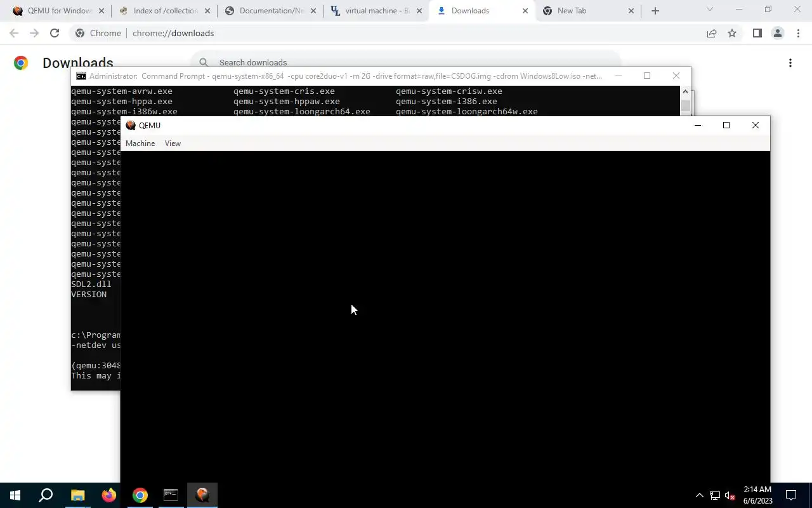Open Chrome tab search dropdown
This screenshot has width=812, height=508.
[710, 10]
